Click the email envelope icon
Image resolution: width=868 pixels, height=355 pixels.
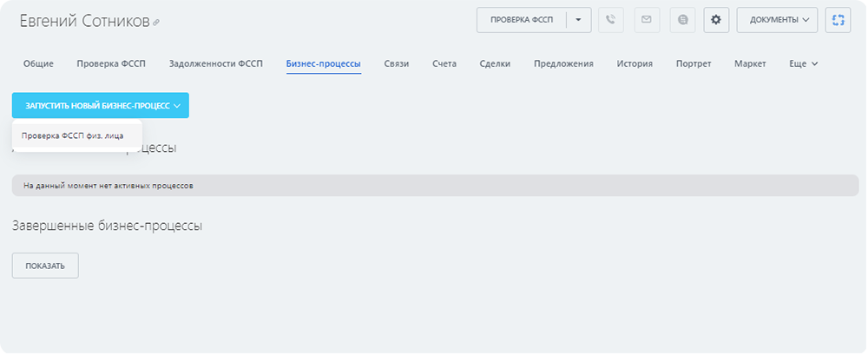647,20
